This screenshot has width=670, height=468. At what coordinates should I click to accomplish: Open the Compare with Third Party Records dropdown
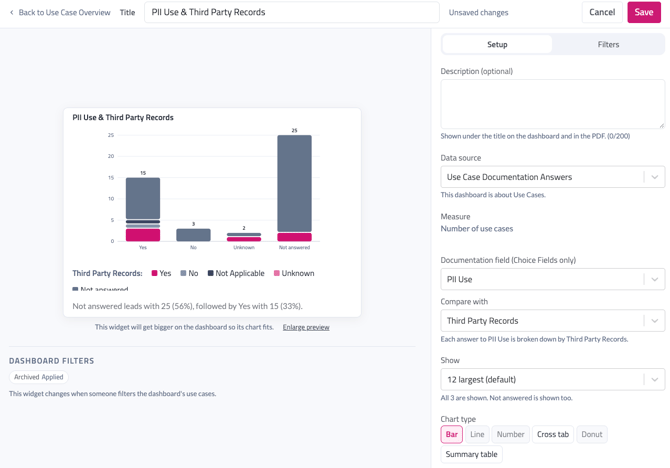pos(552,321)
